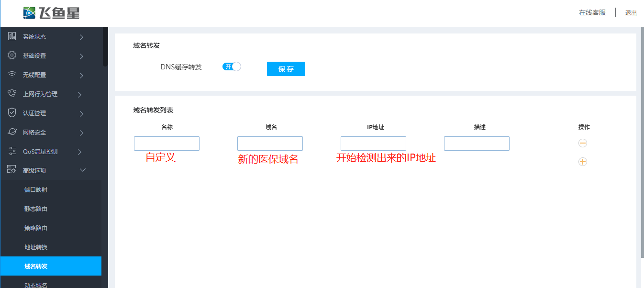Expand the 上网行为管理 chevron

tap(80, 94)
